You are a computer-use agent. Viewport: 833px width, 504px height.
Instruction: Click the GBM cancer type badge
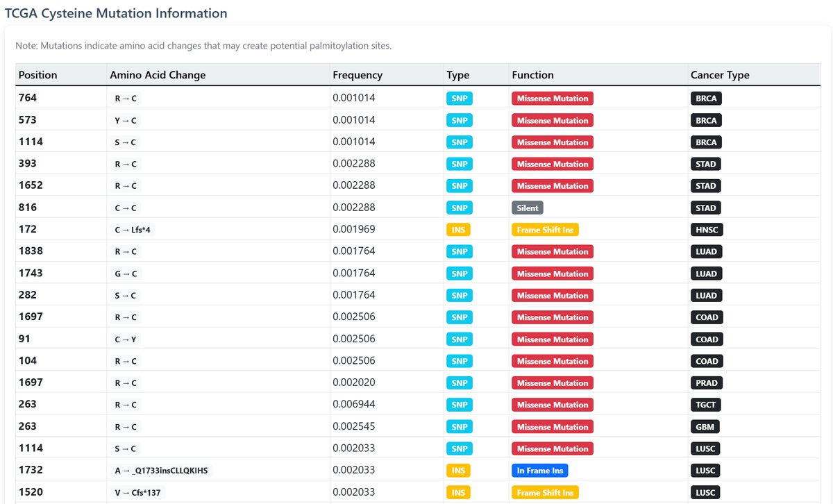[x=705, y=426]
